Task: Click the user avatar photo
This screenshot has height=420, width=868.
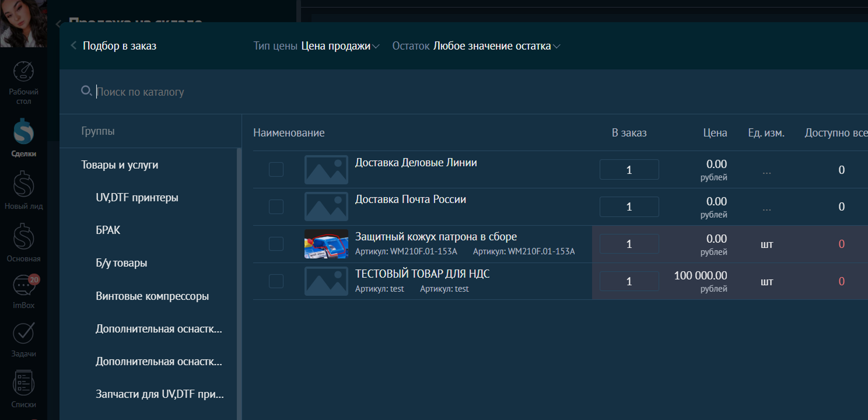Action: [23, 22]
